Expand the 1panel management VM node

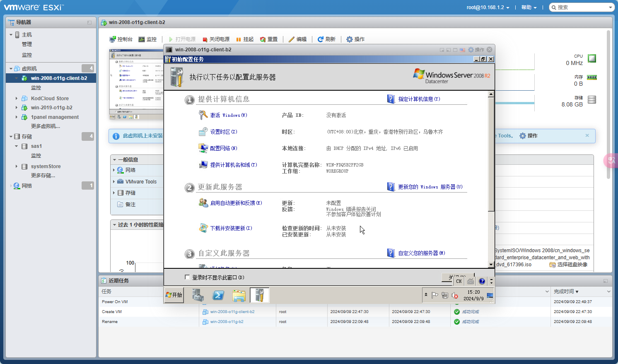[17, 117]
